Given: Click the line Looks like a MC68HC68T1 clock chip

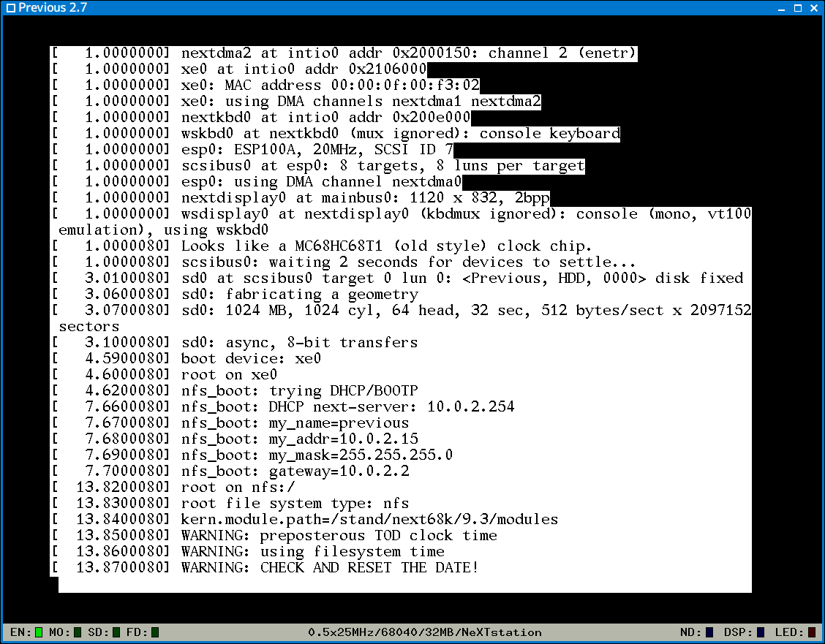Looking at the screenshot, I should click(x=322, y=246).
